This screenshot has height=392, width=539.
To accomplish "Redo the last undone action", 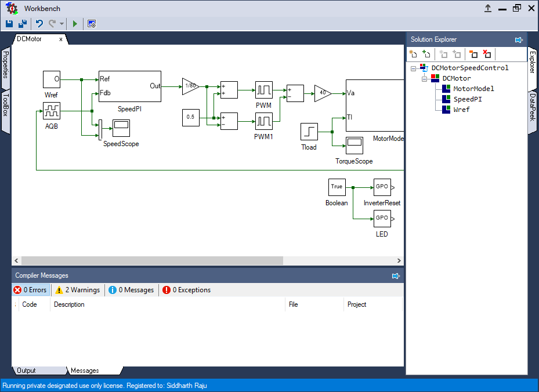I will click(x=52, y=24).
